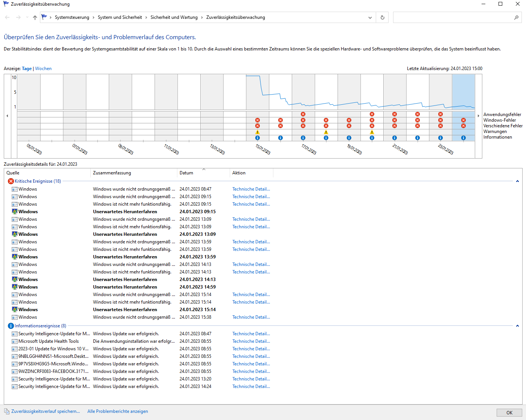This screenshot has height=420, width=526.
Task: Click information icon in 21.01.2023 column
Action: coord(395,138)
